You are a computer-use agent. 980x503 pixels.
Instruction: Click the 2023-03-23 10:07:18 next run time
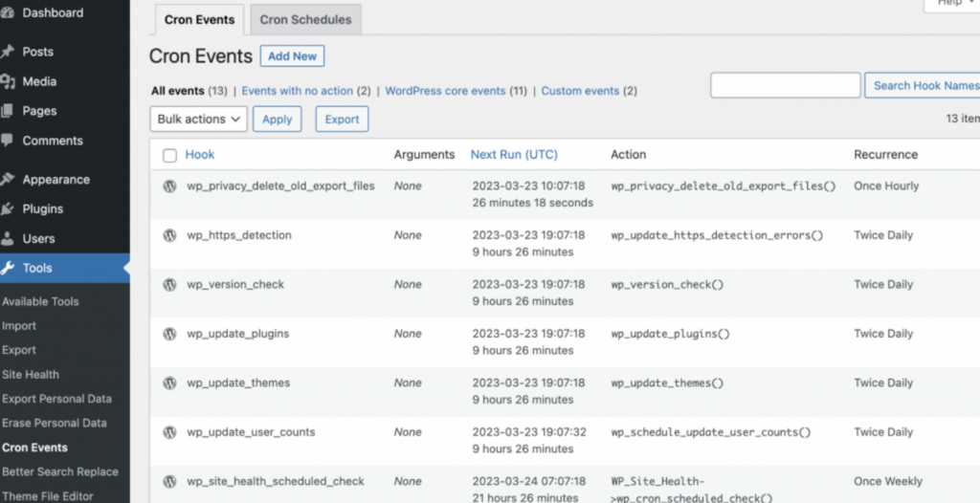pyautogui.click(x=528, y=186)
